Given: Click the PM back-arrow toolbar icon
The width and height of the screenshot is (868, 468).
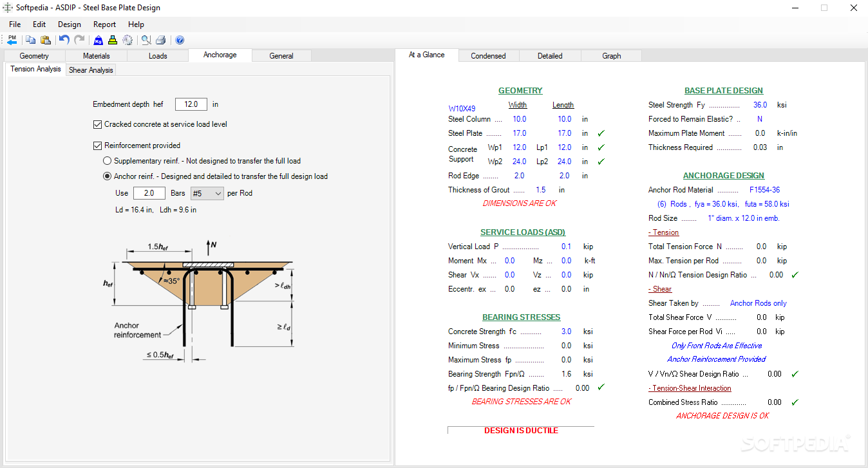Looking at the screenshot, I should click(x=12, y=40).
